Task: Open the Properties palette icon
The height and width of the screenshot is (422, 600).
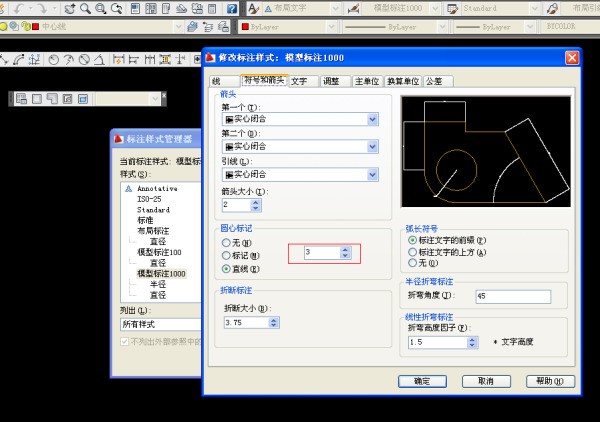Action: tap(135, 8)
